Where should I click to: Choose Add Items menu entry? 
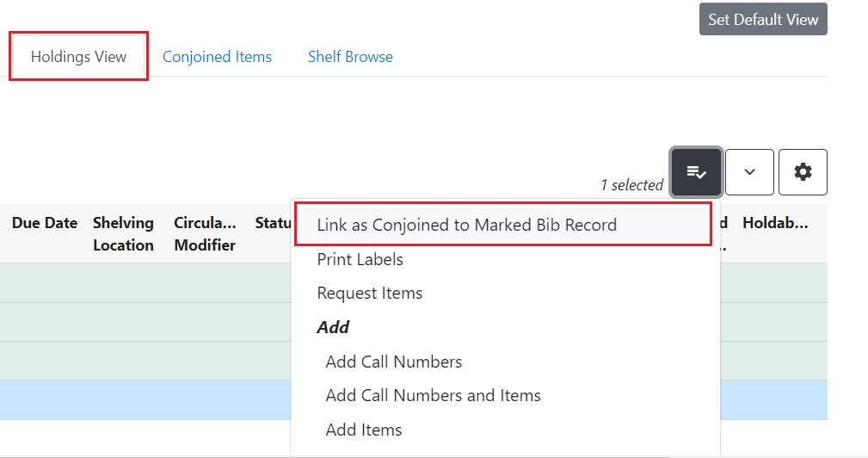363,430
